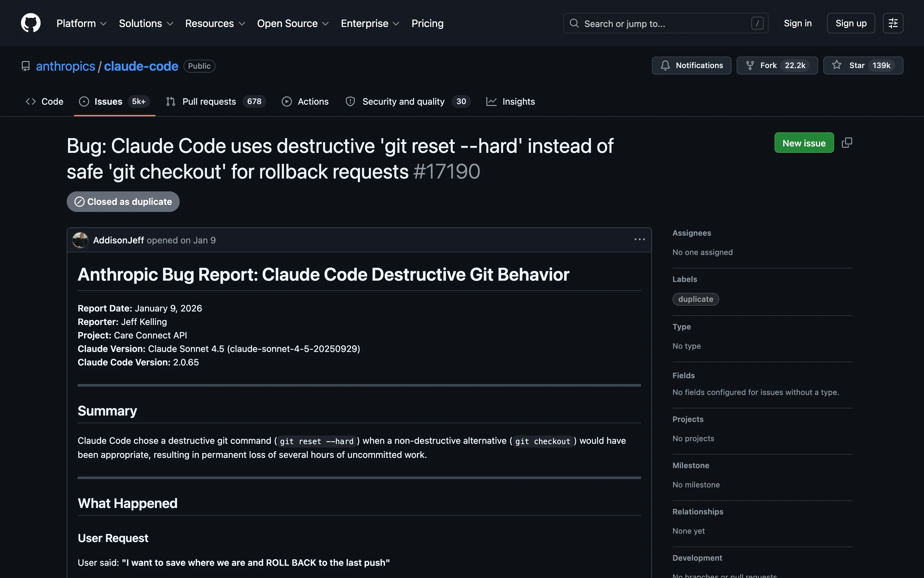Click AddisonJeff's avatar thumbnail

pos(80,240)
